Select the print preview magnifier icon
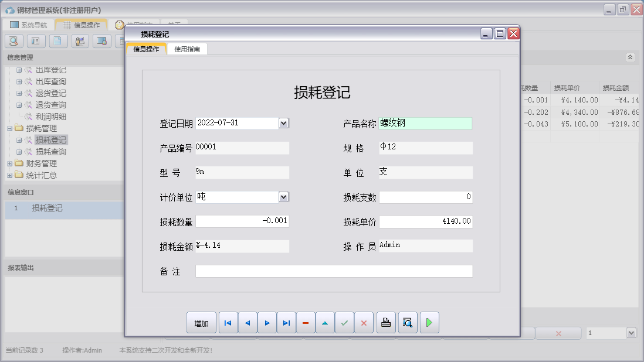Viewport: 644px width, 362px height. point(407,322)
